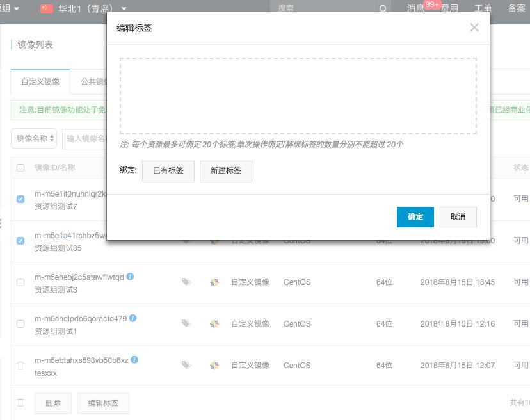The image size is (530, 420).
Task: Select the header checkbox in image list
Action: click(x=20, y=167)
